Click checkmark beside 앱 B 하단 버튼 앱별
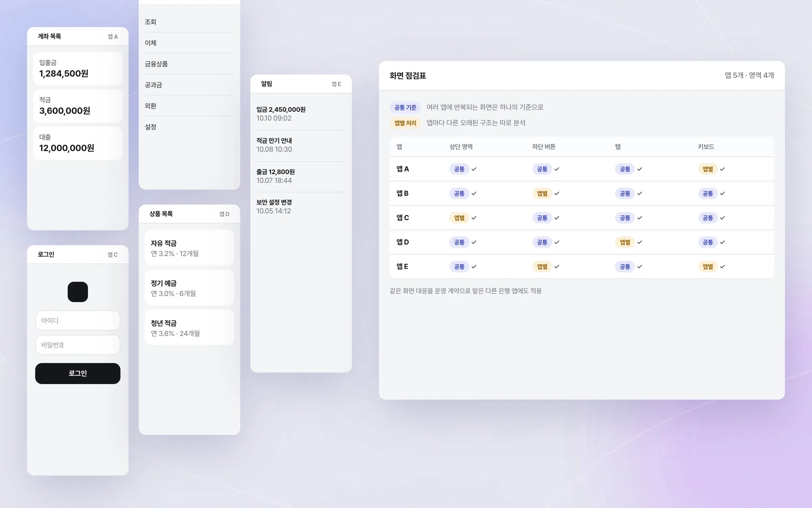The width and height of the screenshot is (812, 508). tap(557, 193)
